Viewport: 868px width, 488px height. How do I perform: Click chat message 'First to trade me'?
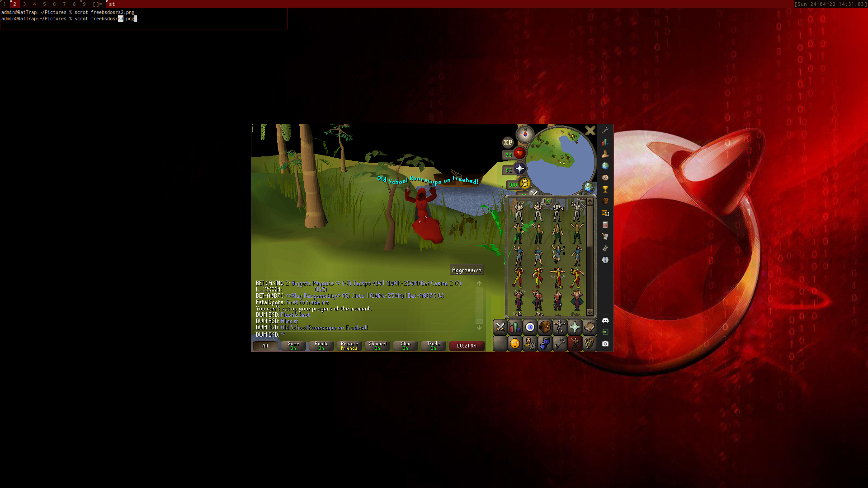(307, 302)
